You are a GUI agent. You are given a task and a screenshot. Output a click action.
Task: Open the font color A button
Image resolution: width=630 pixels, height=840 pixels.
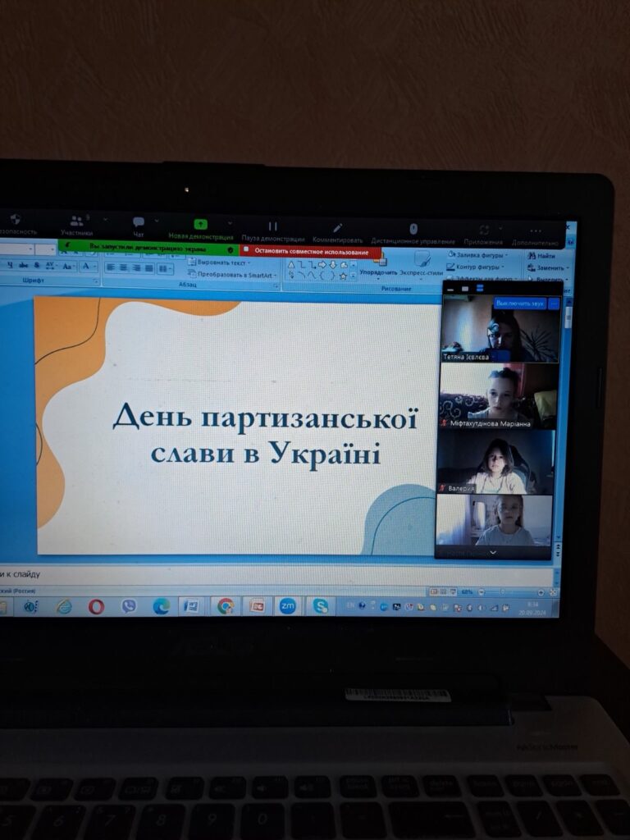click(87, 266)
